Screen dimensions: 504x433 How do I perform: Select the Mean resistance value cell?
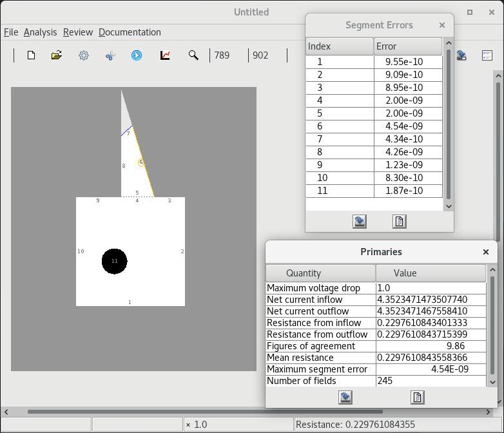tap(431, 358)
